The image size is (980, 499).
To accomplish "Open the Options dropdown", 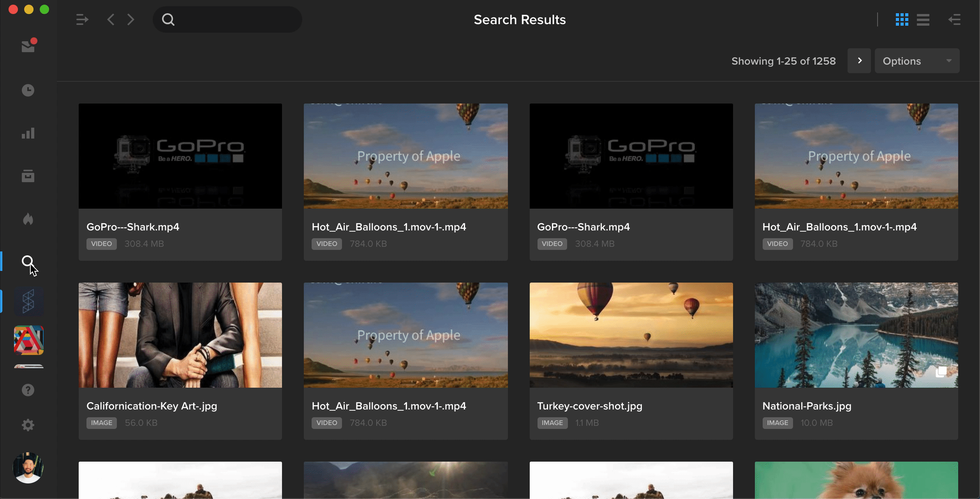I will tap(917, 61).
